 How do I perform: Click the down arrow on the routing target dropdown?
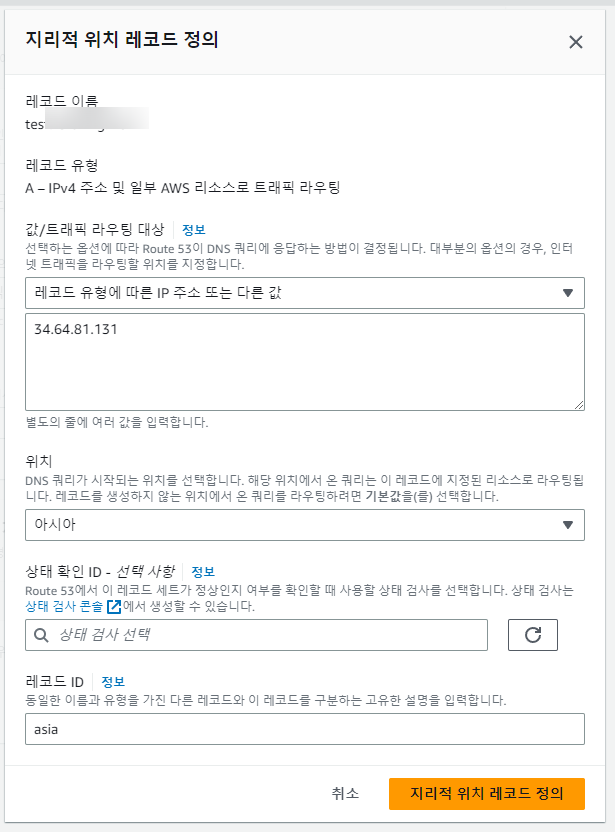coord(567,293)
